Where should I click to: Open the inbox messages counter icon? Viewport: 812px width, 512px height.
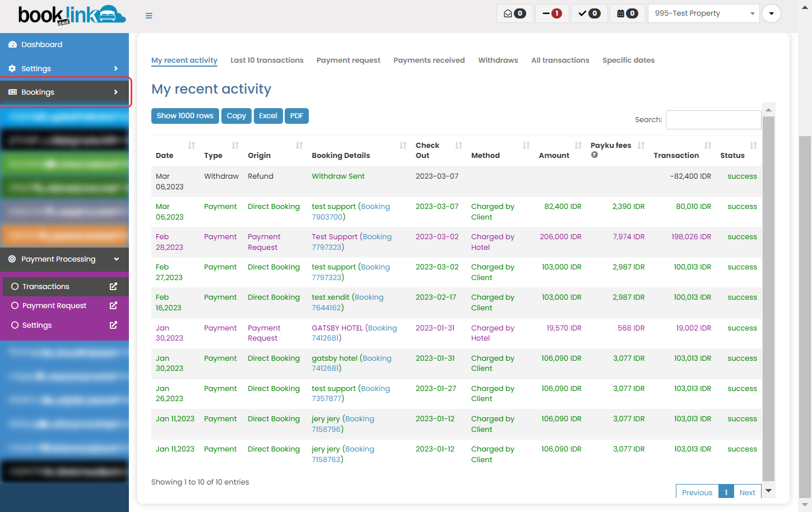[514, 13]
